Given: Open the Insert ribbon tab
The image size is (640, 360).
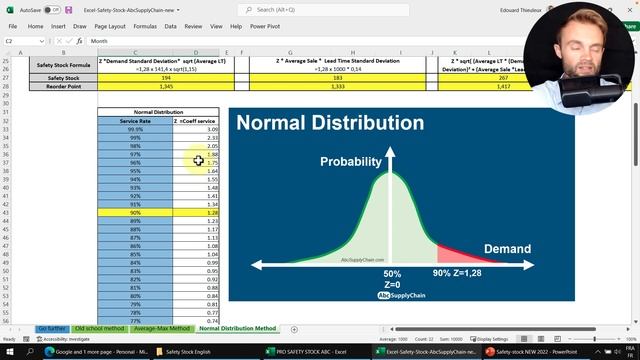Looking at the screenshot, I should [58, 26].
